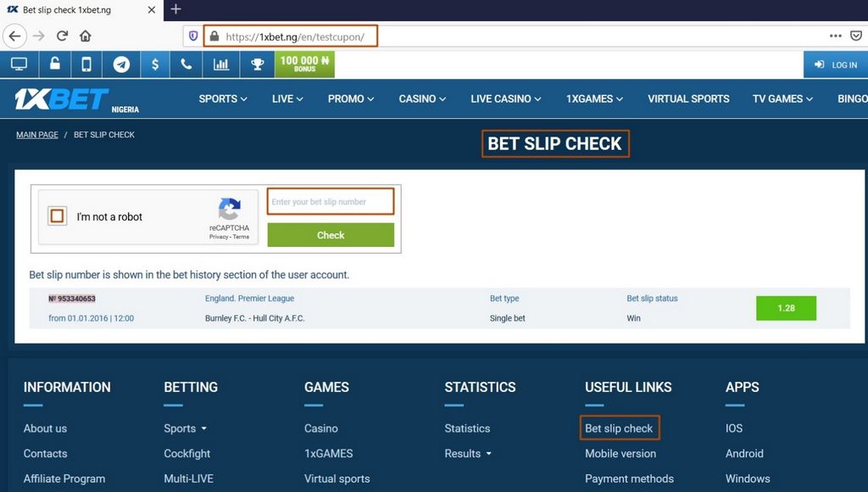
Task: Select the padlock security icon
Action: (53, 63)
